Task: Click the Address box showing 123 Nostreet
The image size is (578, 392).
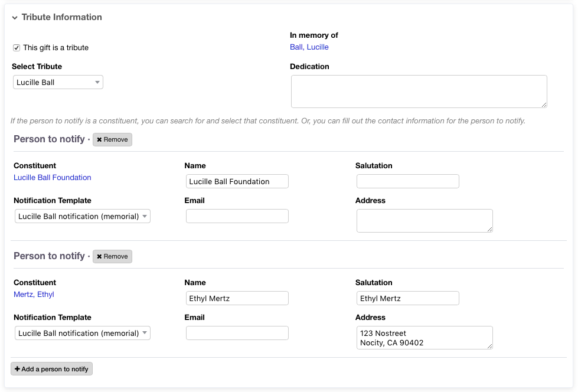Action: [x=424, y=338]
